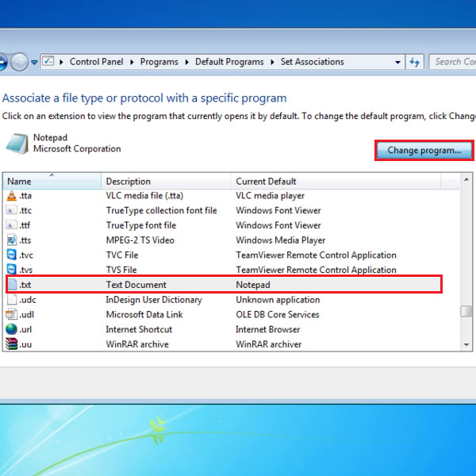Screen dimensions: 476x476
Task: Click the VLC cone icon for .tta
Action: tap(12, 196)
